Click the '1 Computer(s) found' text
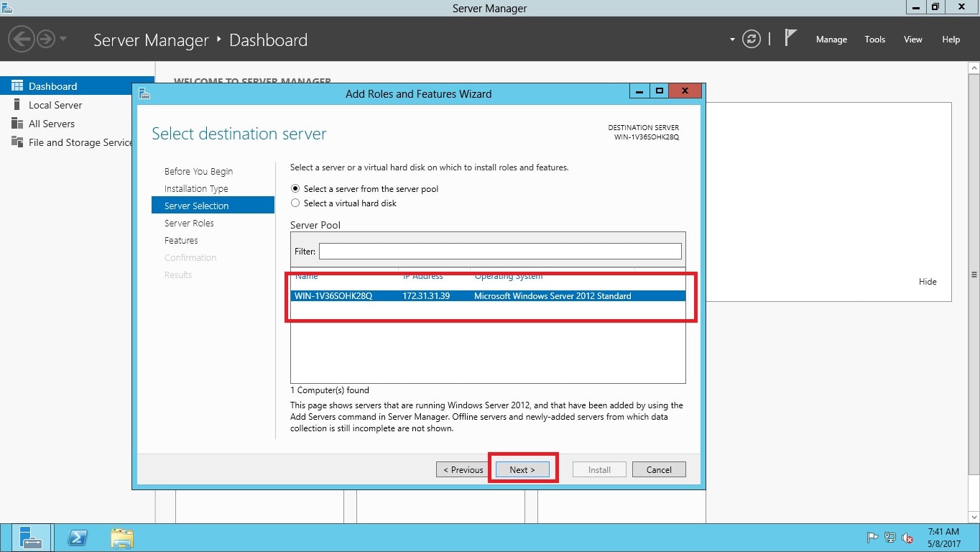Viewport: 980px width, 552px height. pos(330,390)
